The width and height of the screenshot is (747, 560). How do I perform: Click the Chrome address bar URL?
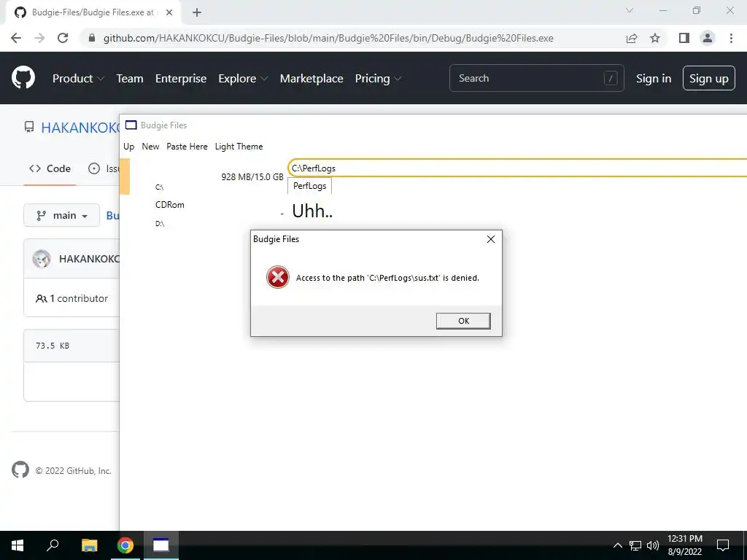coord(328,38)
